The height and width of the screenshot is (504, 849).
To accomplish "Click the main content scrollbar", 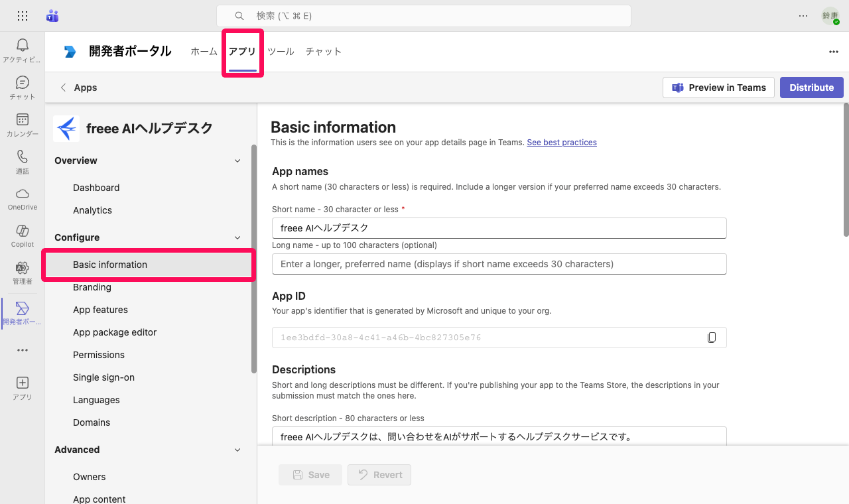I will (846, 169).
